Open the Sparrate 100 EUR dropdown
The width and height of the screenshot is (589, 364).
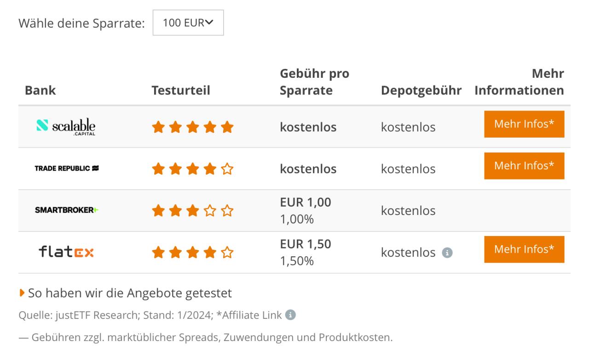188,23
